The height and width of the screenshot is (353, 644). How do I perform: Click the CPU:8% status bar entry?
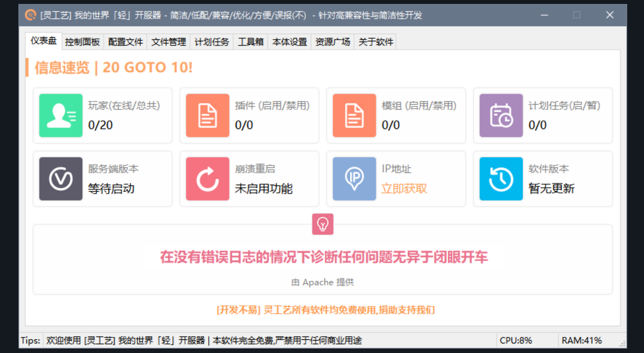(516, 341)
